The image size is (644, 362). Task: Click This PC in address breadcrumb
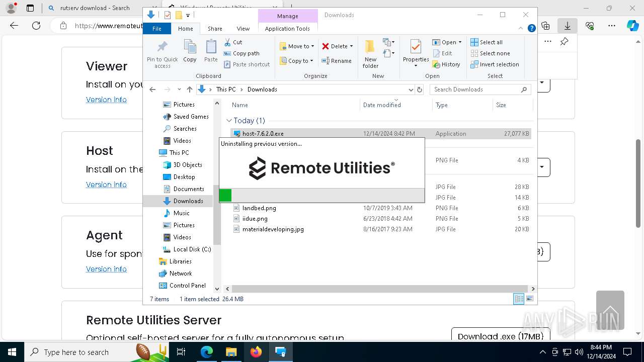[x=226, y=89]
